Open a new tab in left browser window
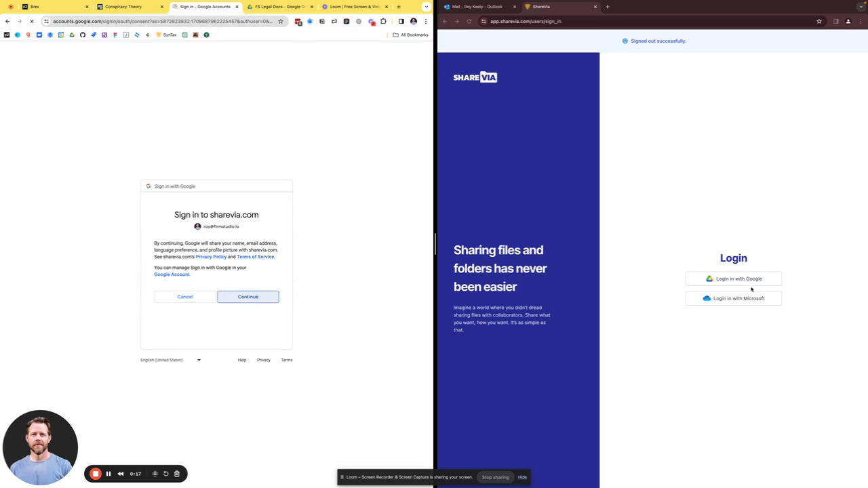 (x=399, y=7)
